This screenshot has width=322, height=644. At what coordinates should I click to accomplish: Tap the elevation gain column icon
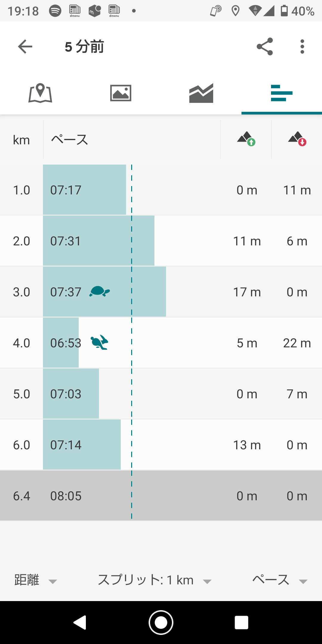246,139
